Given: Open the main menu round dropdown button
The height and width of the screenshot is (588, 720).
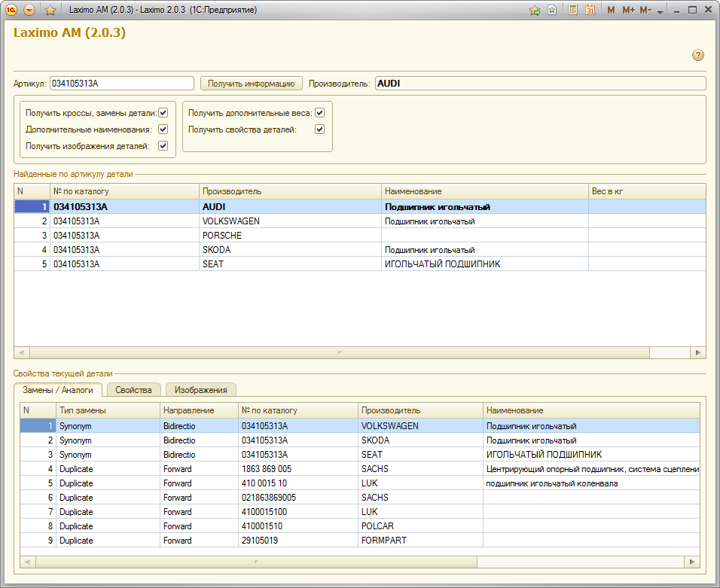Looking at the screenshot, I should pos(29,10).
